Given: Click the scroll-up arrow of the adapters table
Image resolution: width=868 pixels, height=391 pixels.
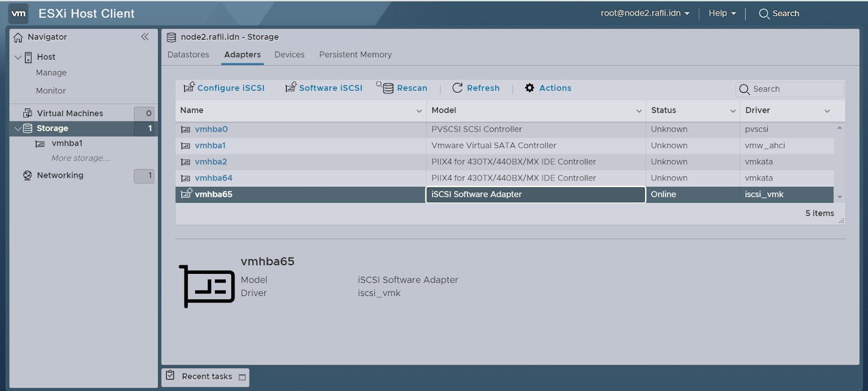Looking at the screenshot, I should [839, 128].
